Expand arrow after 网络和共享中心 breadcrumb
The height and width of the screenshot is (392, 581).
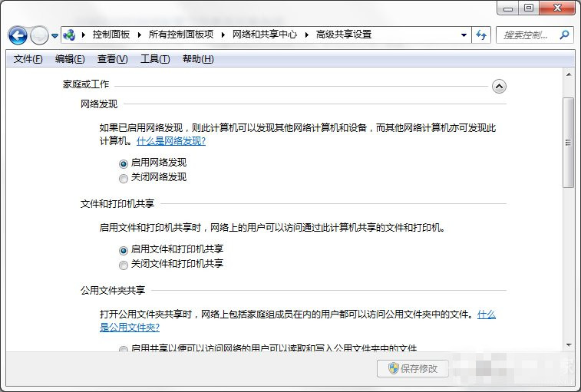click(307, 35)
